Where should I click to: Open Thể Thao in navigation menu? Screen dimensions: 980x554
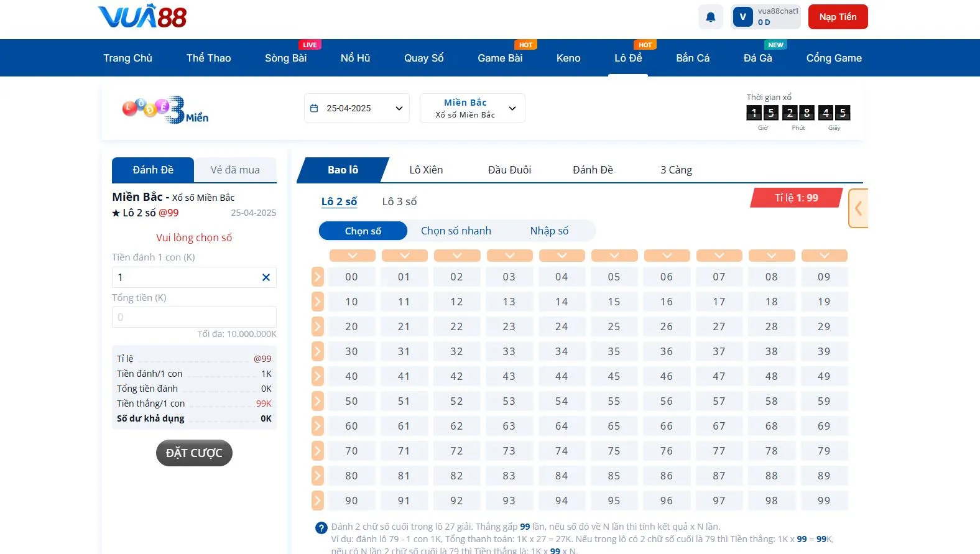[x=208, y=58]
